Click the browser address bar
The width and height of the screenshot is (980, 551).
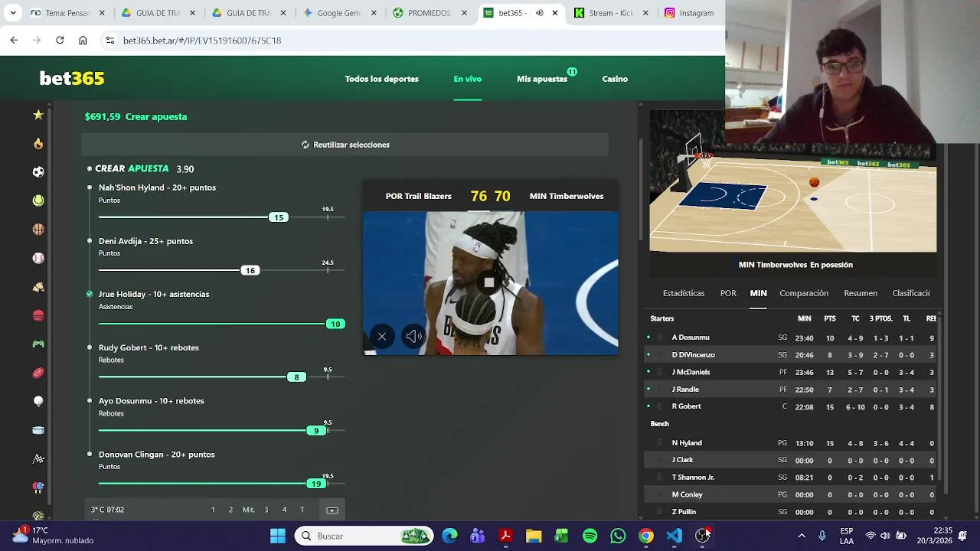tap(413, 41)
